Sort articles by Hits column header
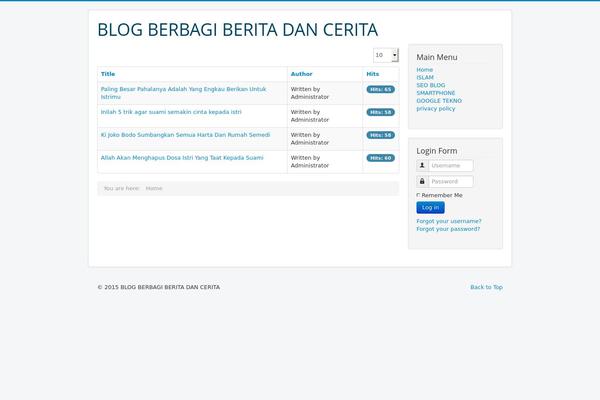Screen dimensions: 600x400 [372, 74]
